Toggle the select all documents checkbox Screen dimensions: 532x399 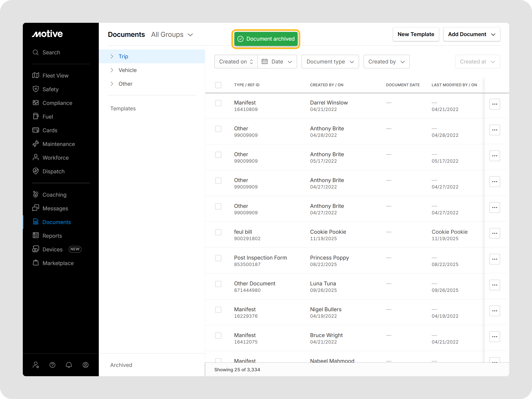(x=218, y=85)
